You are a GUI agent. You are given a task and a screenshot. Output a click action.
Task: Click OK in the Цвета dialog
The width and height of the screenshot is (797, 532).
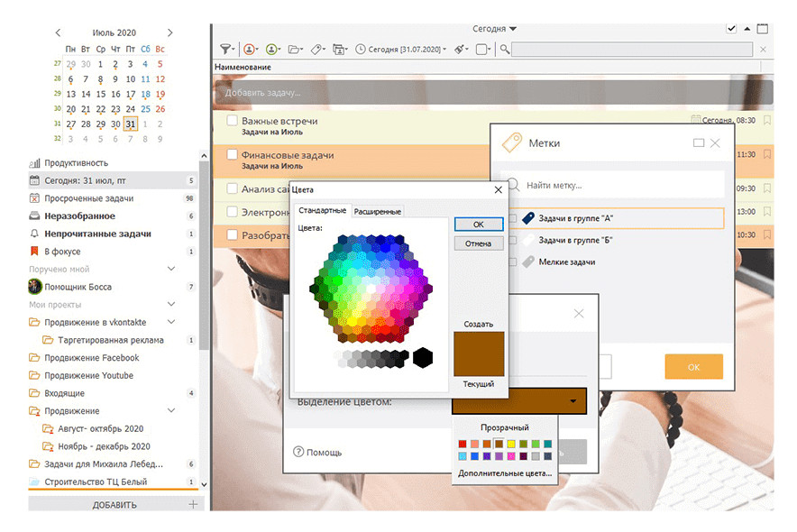pyautogui.click(x=479, y=225)
